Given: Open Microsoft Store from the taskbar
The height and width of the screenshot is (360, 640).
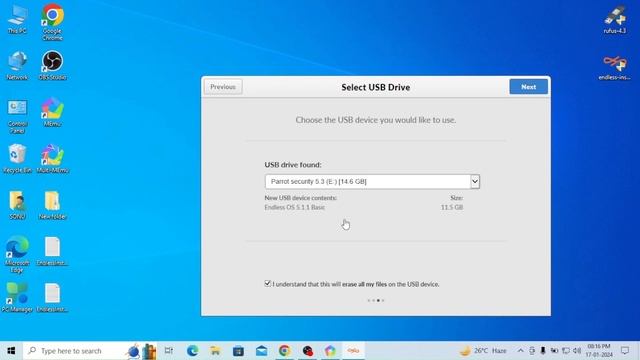Looking at the screenshot, I should coord(238,351).
